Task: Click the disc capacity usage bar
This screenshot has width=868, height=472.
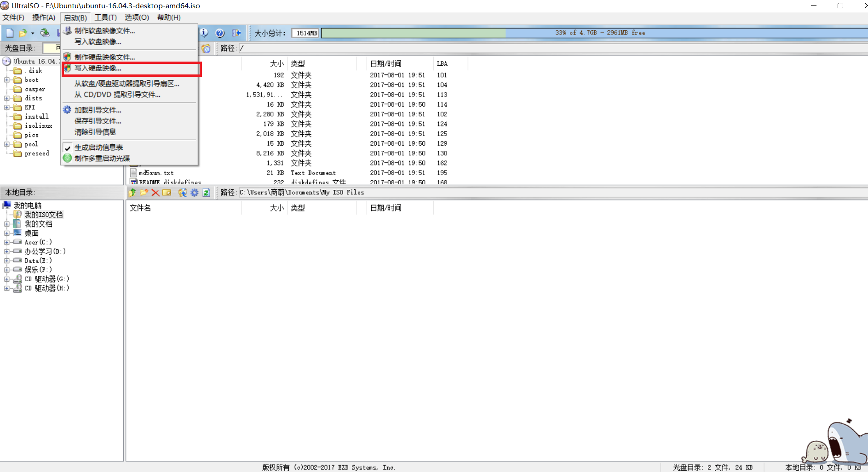Action: tap(594, 33)
